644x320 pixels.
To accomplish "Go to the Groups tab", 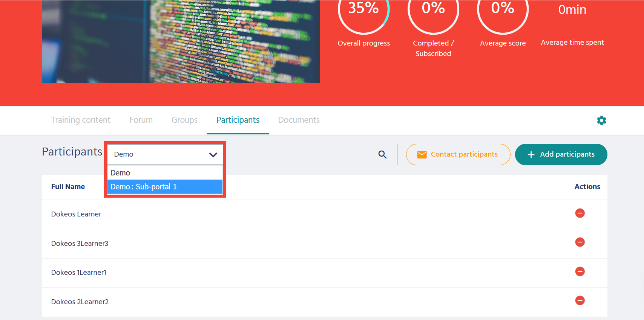I will click(x=184, y=120).
